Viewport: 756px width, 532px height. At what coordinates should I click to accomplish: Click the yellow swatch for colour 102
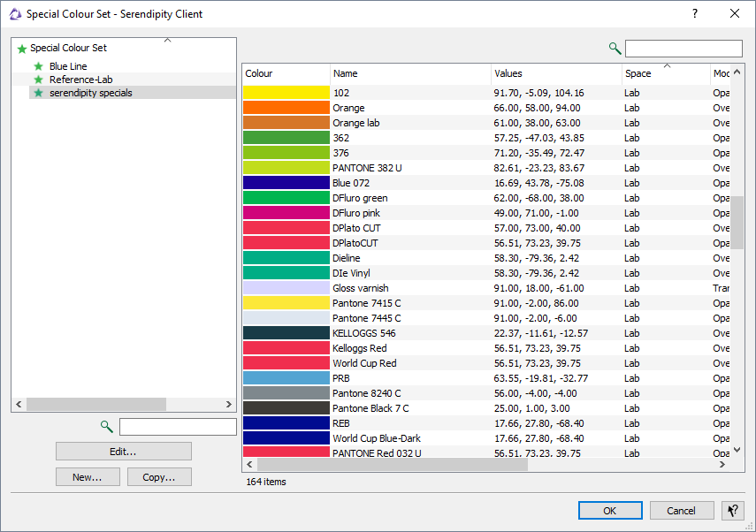286,93
